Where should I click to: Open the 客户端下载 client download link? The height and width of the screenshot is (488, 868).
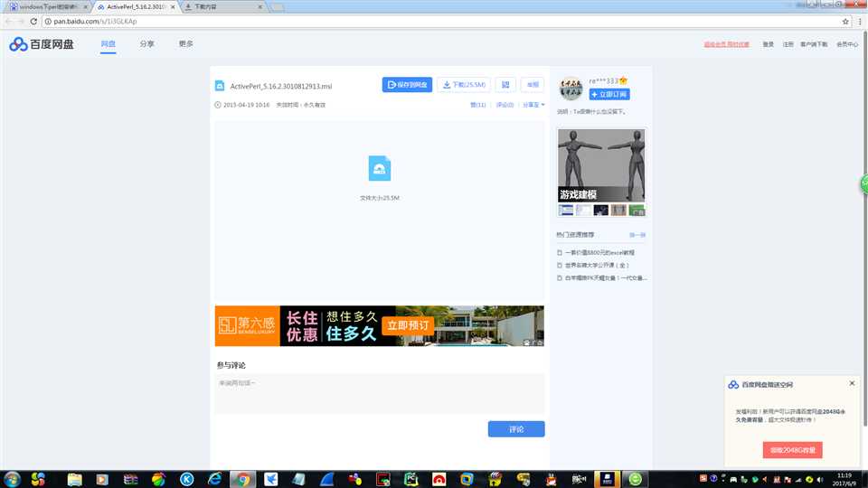click(814, 44)
